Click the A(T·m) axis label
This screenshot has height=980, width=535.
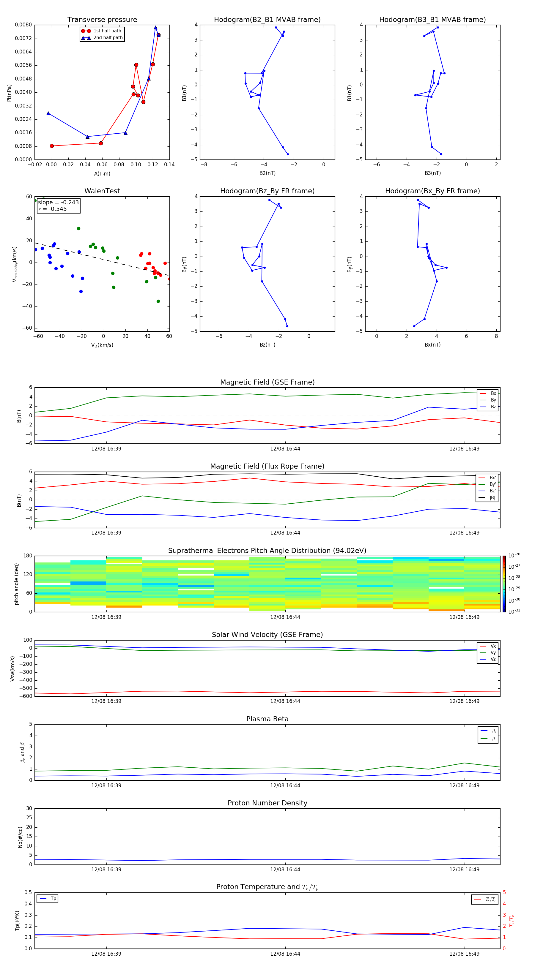102,174
